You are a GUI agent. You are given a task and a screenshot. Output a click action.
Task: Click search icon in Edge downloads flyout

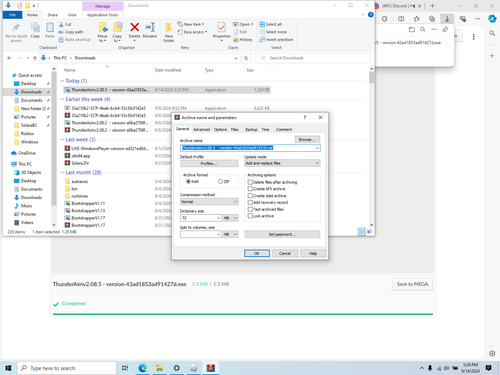click(x=423, y=30)
